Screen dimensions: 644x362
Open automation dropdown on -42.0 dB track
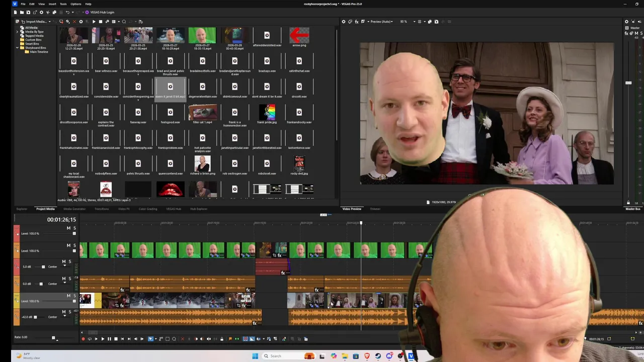[64, 316]
